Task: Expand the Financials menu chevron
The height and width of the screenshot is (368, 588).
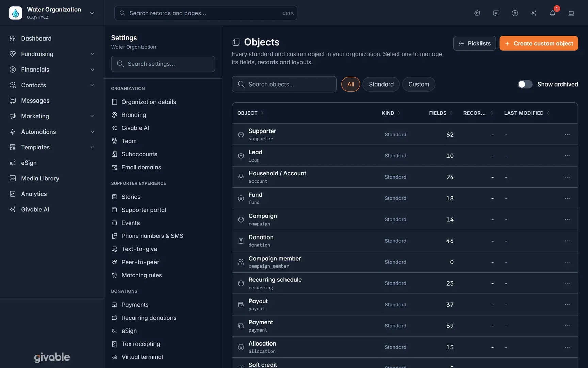Action: pos(92,70)
